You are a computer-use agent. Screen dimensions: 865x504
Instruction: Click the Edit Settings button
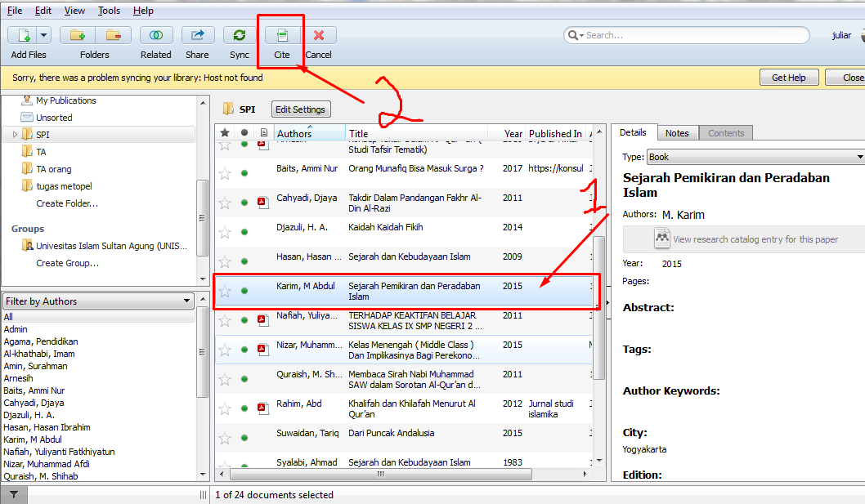tap(301, 109)
